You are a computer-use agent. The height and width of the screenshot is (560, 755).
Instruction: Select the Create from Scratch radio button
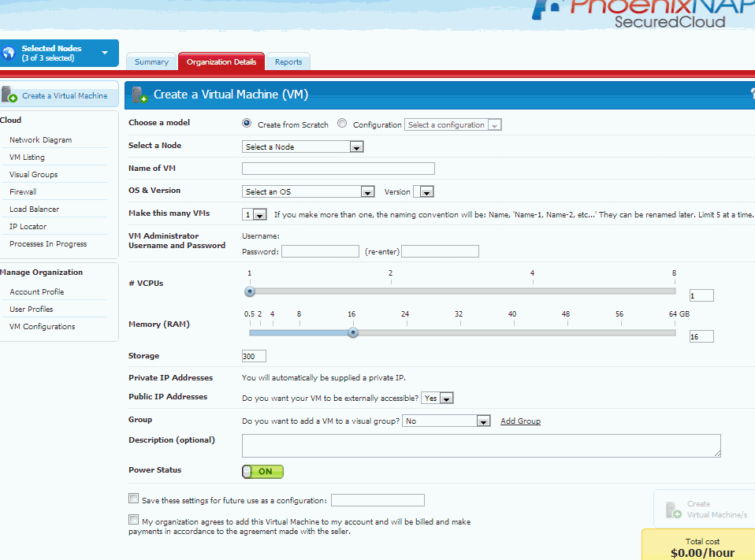coord(247,124)
